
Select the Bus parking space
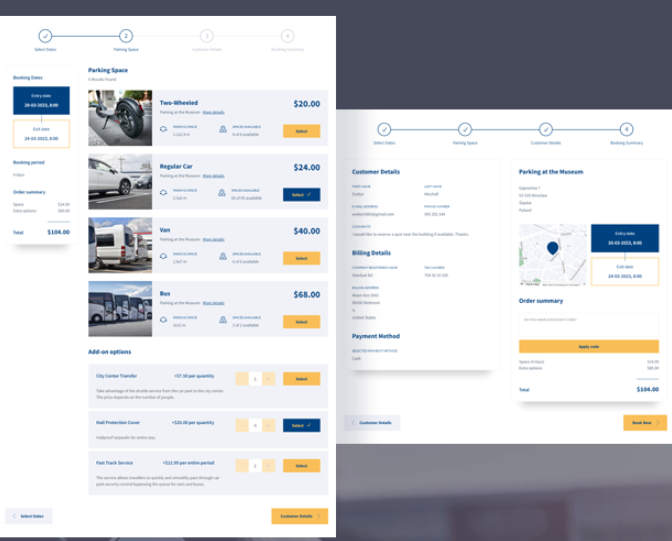pos(301,322)
